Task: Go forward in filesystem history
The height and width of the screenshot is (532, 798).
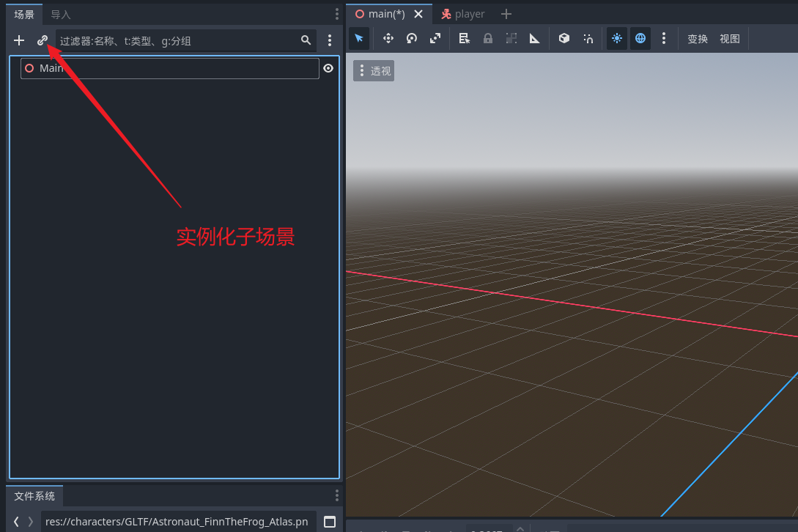Action: pyautogui.click(x=31, y=522)
